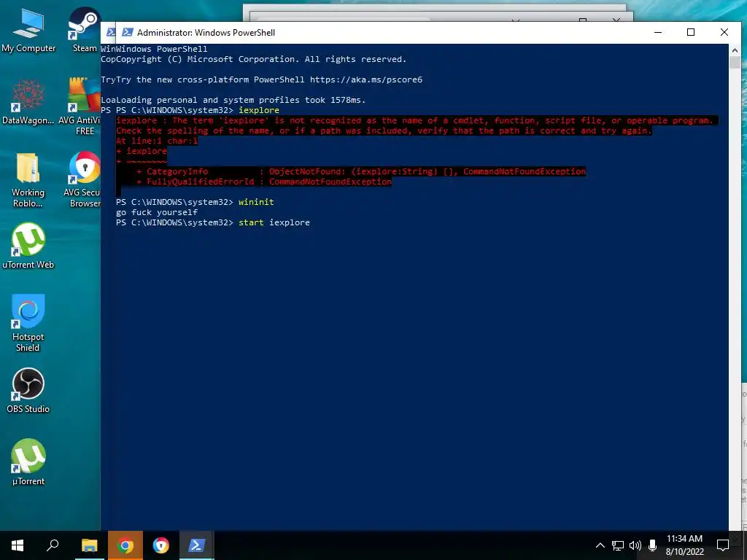Viewport: 747px width, 560px height.
Task: Click the microphone tray icon
Action: (x=653, y=545)
